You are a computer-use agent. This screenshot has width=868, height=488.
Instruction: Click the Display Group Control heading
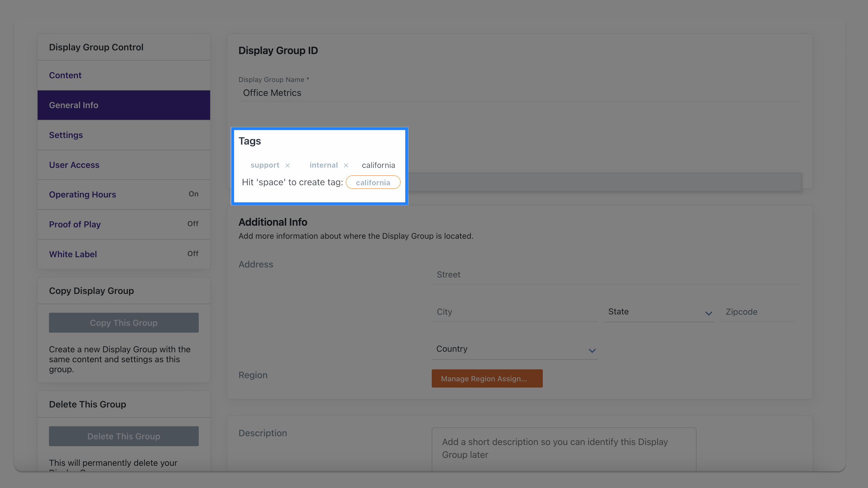point(96,47)
